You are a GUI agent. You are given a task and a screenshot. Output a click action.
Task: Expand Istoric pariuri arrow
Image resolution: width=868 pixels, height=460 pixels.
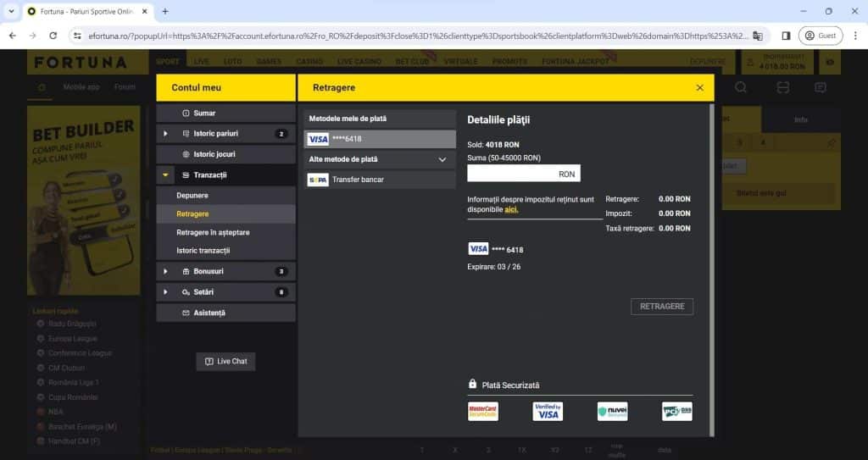pos(165,133)
